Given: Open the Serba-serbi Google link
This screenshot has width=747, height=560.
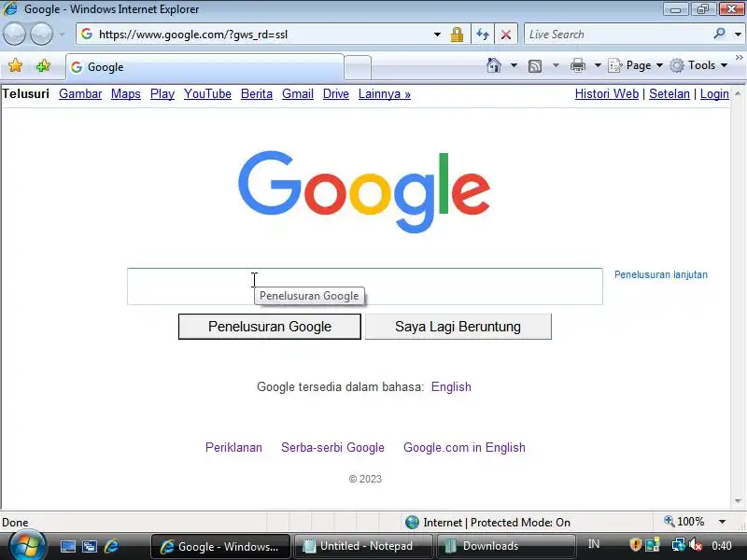Looking at the screenshot, I should pos(332,448).
